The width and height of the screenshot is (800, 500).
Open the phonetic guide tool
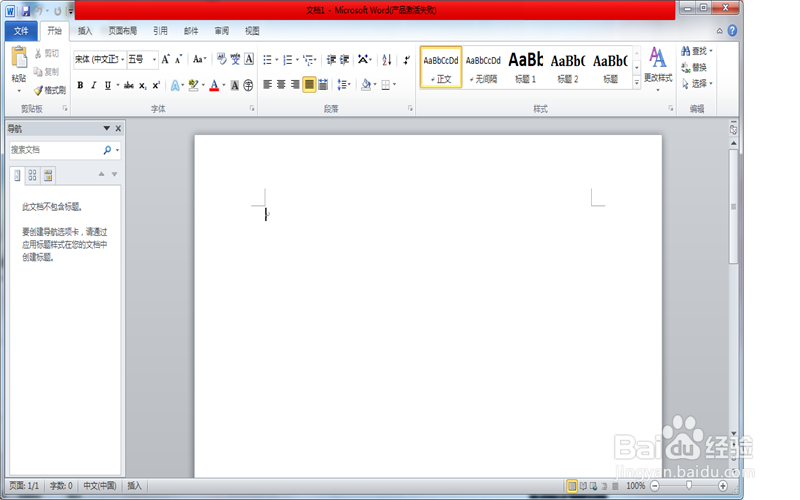(235, 59)
